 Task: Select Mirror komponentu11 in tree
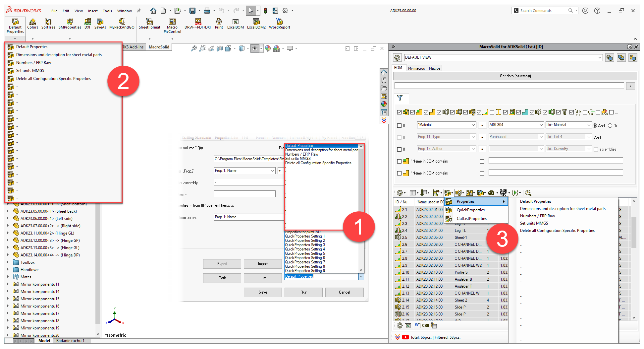click(x=40, y=284)
